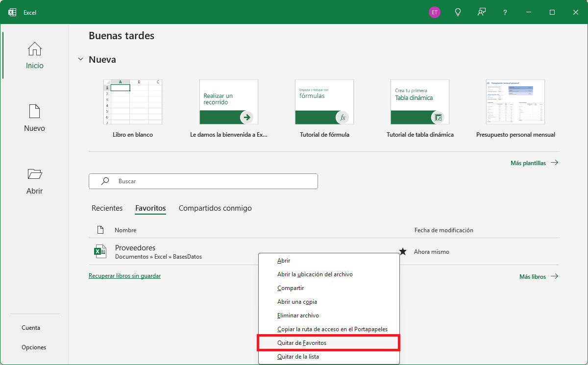The height and width of the screenshot is (365, 588).
Task: Open the Tutorial de fórmula template
Action: [x=324, y=109]
